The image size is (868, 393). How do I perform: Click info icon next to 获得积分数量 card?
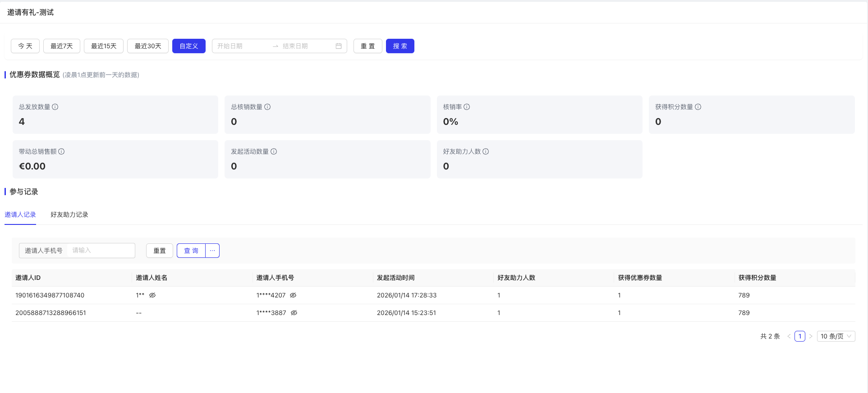click(x=698, y=107)
